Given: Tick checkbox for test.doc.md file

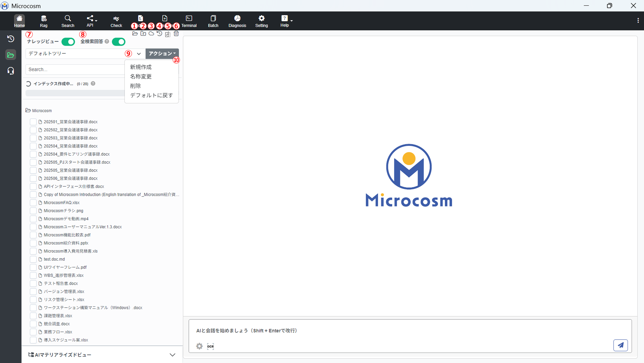Looking at the screenshot, I should click(33, 259).
